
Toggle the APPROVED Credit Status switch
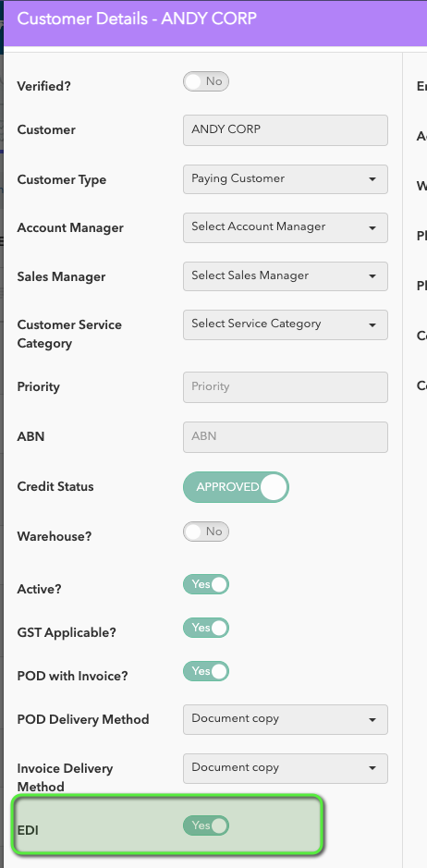[236, 487]
